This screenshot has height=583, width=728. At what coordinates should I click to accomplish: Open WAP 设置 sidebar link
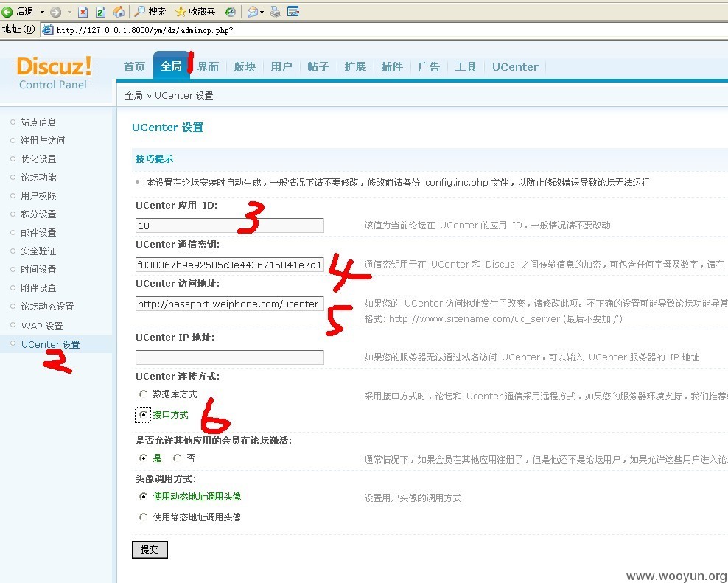42,326
